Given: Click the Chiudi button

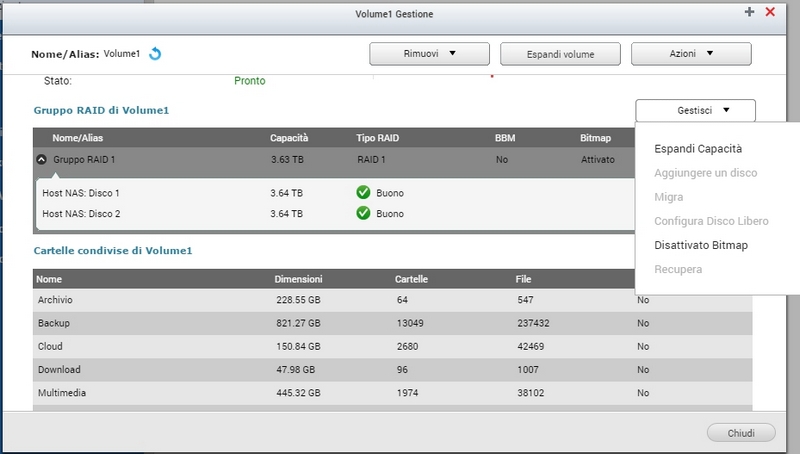Looking at the screenshot, I should [x=741, y=433].
